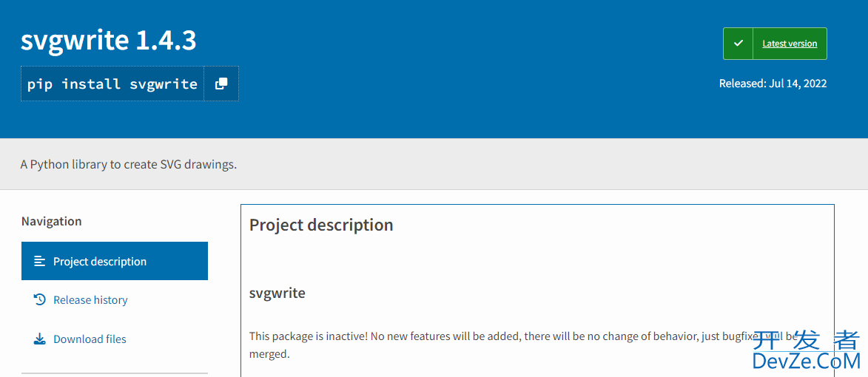Click the Navigation heading in sidebar
Viewport: 868px width, 377px height.
(x=52, y=221)
